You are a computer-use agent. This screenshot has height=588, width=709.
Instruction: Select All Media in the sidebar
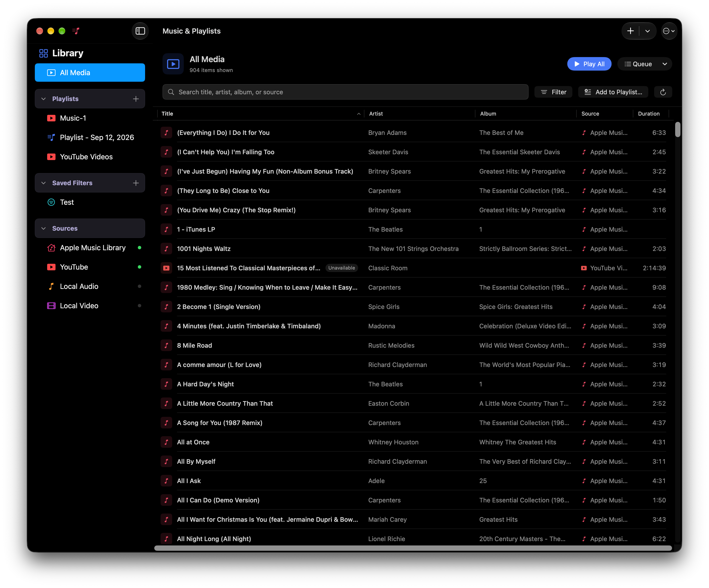coord(90,73)
